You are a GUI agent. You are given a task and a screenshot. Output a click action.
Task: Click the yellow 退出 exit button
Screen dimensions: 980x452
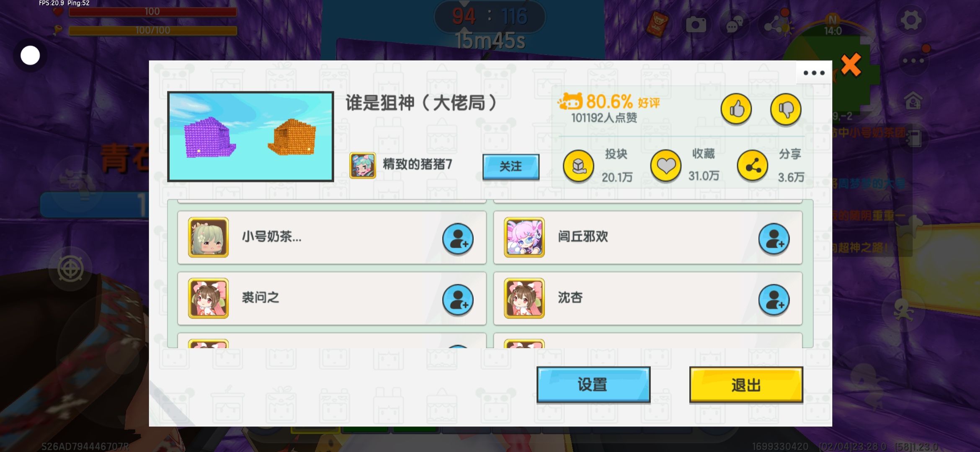tap(746, 385)
